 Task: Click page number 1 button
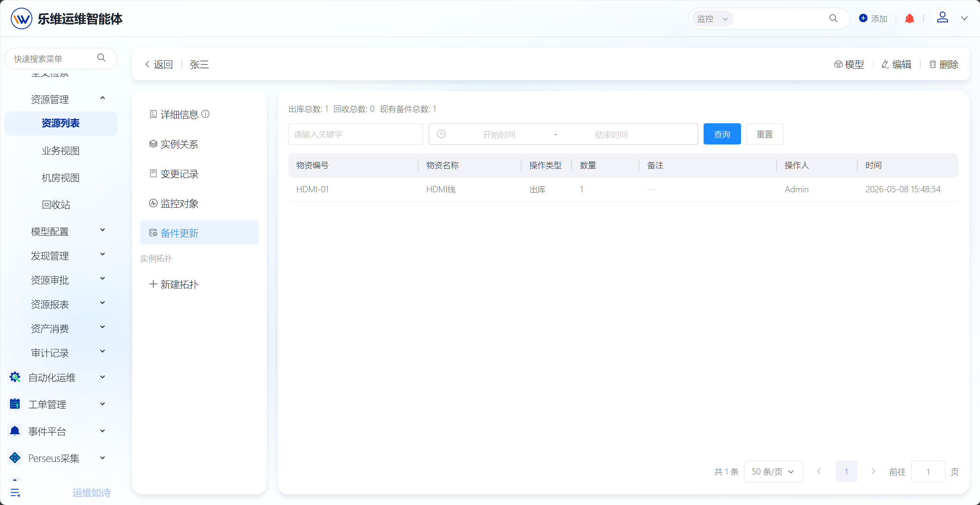click(846, 471)
